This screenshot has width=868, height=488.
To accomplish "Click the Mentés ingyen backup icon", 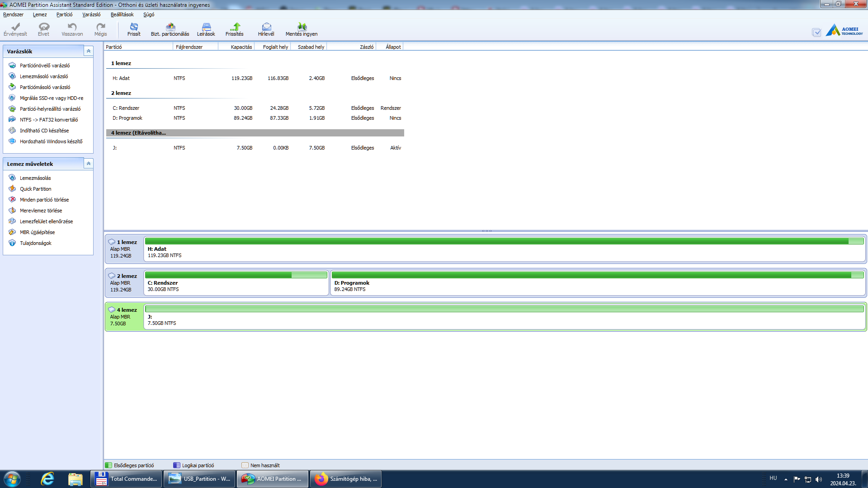I will [302, 29].
